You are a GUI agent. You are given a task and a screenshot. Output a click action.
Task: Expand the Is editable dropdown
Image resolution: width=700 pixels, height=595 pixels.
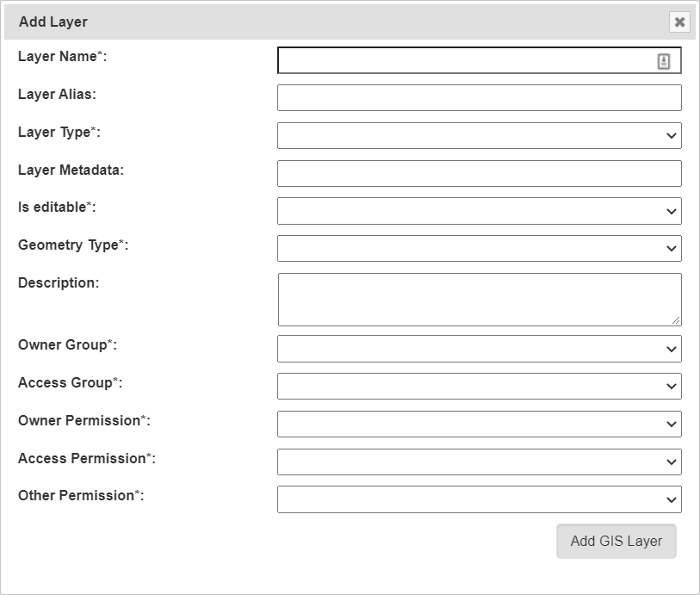pos(479,211)
